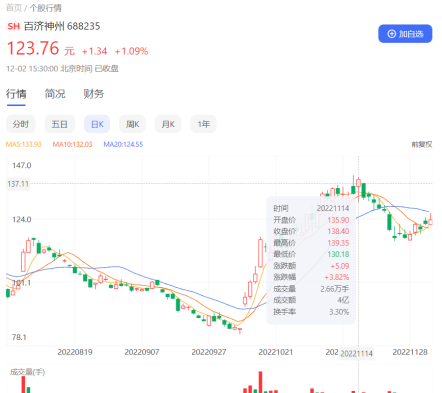Click the tooltip 开盘价 value 135.90
This screenshot has width=442, height=393.
pos(338,220)
